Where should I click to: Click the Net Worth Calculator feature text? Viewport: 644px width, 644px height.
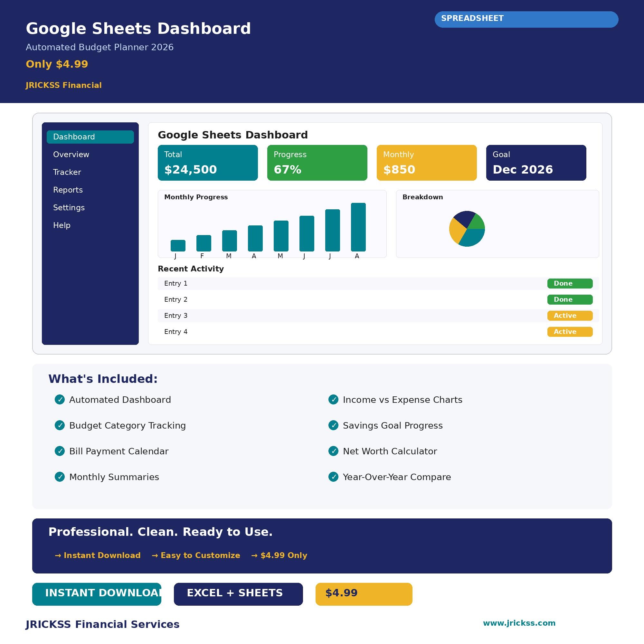point(390,451)
